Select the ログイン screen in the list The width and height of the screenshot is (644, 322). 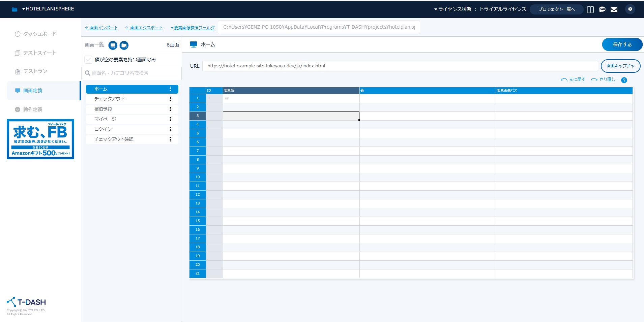coord(132,129)
